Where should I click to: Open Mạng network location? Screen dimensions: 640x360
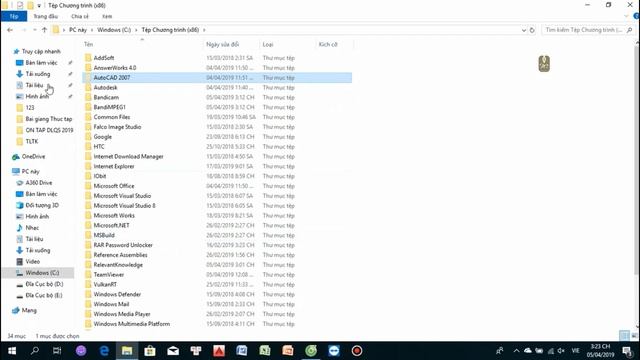coord(29,311)
